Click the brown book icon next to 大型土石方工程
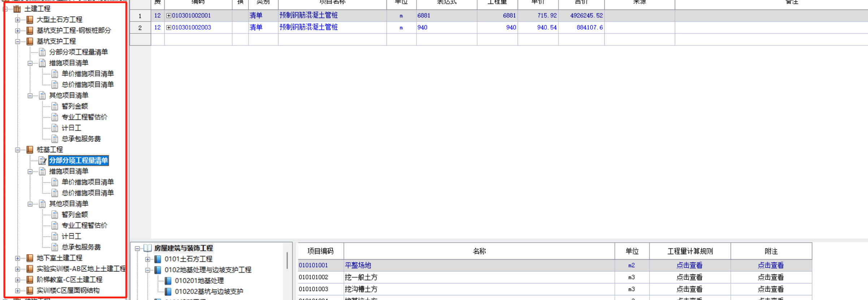Viewport: 868px width, 300px height. 30,19
